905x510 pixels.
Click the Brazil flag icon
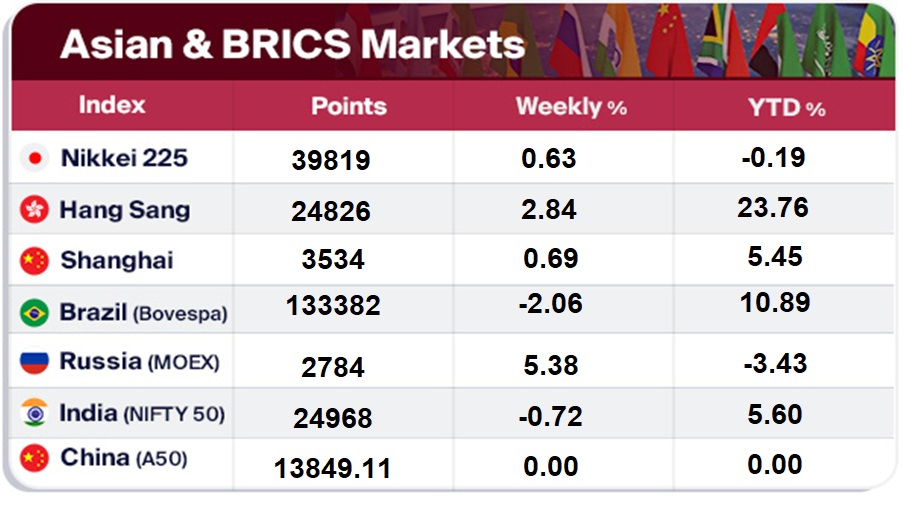[35, 312]
